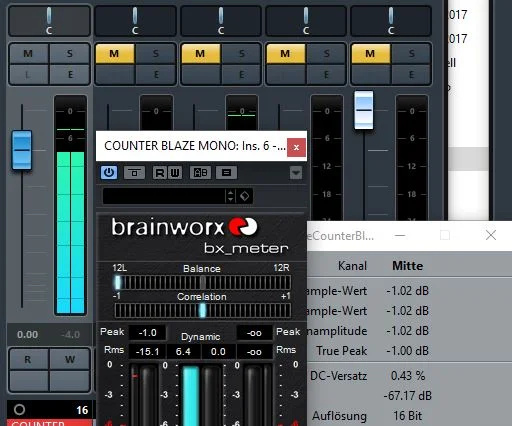512x426 pixels.
Task: Solo the fourth mixer channel
Action: coord(326,54)
